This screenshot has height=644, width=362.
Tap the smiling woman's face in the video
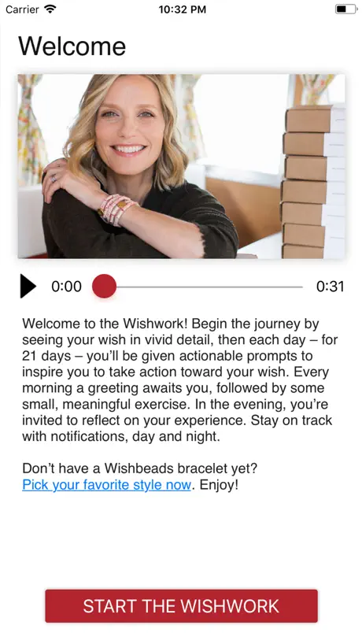(127, 124)
